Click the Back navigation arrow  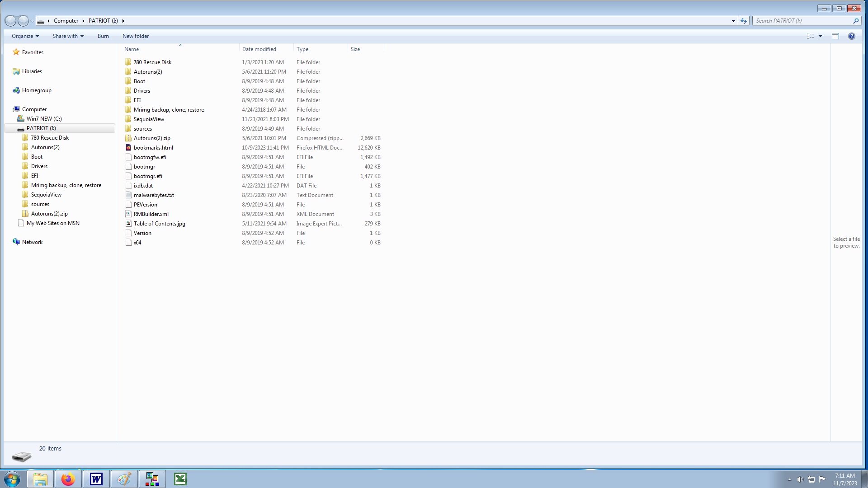click(10, 21)
